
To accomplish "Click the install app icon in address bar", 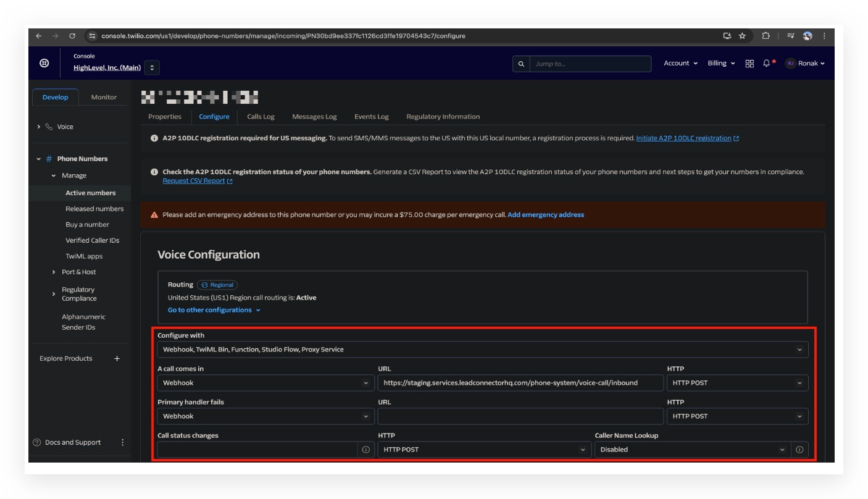I will point(727,36).
